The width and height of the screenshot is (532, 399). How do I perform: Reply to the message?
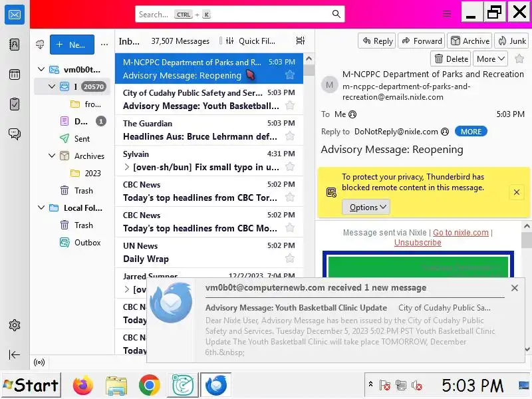click(x=376, y=41)
